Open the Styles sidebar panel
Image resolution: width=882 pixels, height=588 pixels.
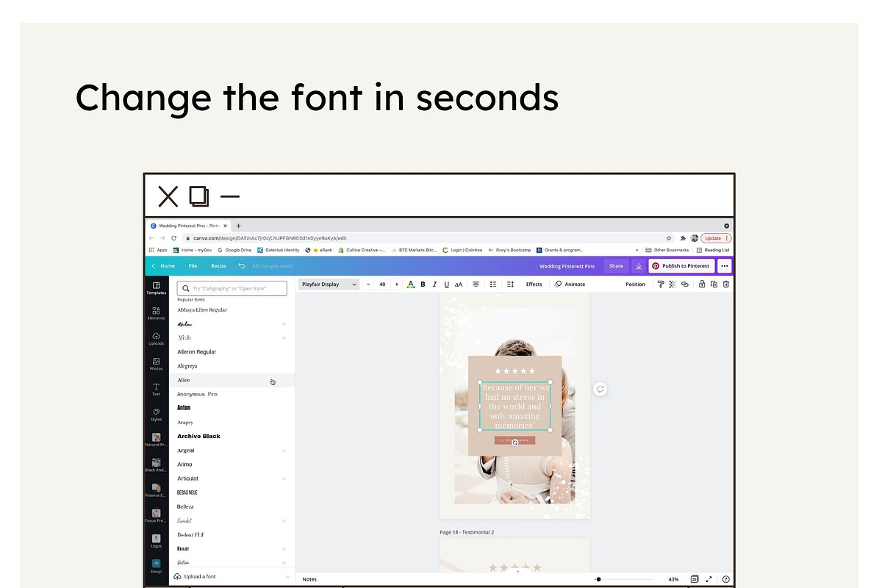pos(156,415)
